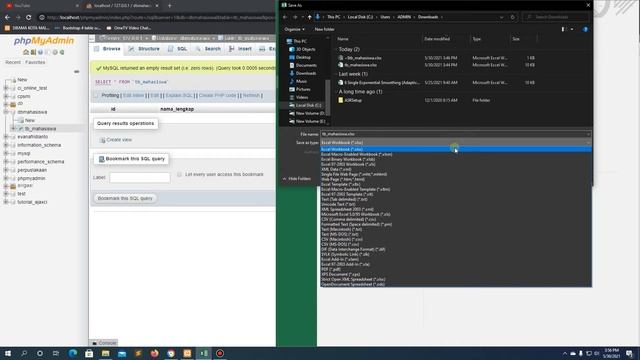Open address bar history dropdown in Save As

pos(501,17)
